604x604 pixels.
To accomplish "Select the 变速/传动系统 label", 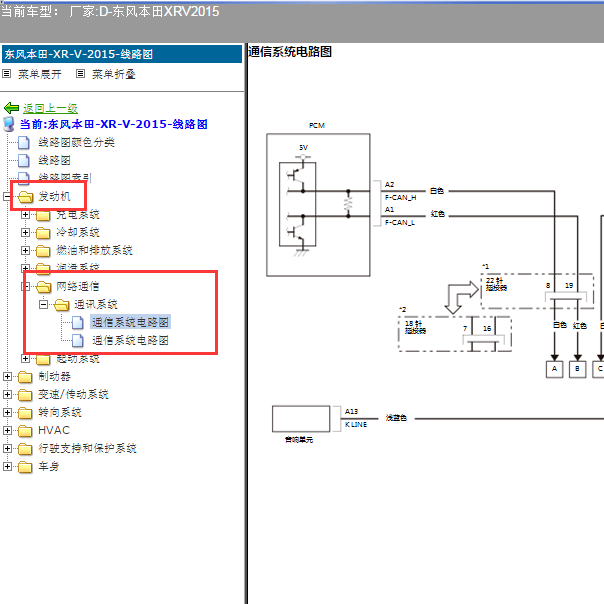I will (73, 394).
